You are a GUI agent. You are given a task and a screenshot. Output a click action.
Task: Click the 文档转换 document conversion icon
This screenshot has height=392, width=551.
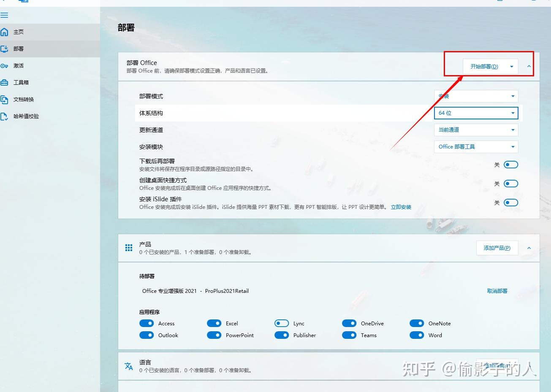[x=5, y=99]
